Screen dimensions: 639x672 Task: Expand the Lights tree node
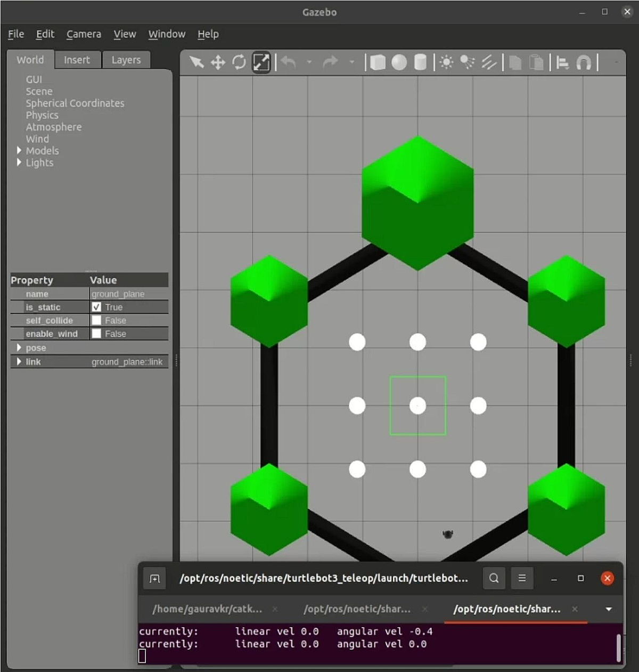pyautogui.click(x=19, y=162)
